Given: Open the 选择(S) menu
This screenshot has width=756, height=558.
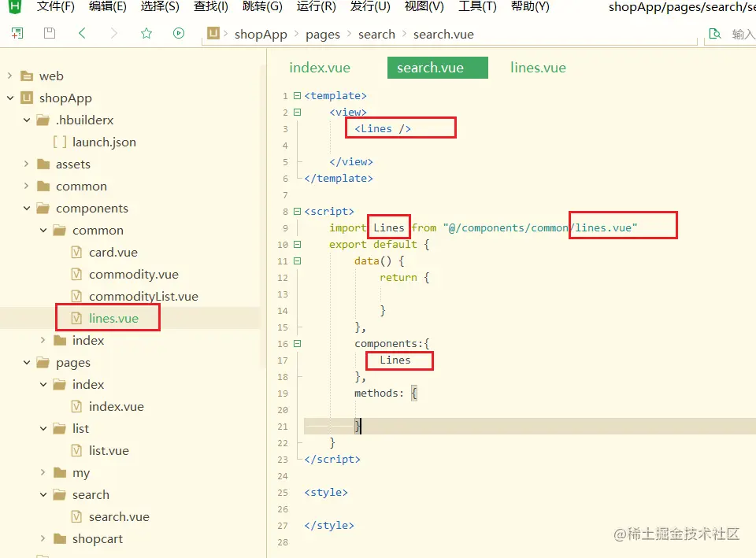Looking at the screenshot, I should [160, 7].
